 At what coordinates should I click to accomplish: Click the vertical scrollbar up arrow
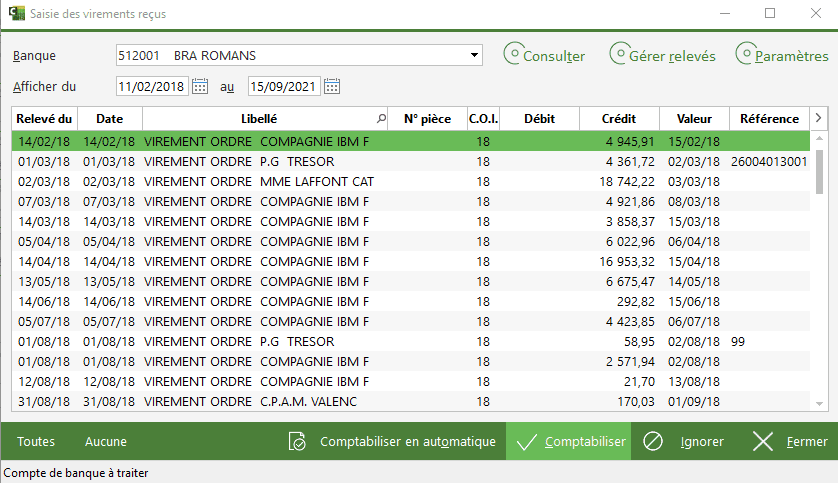pos(819,138)
